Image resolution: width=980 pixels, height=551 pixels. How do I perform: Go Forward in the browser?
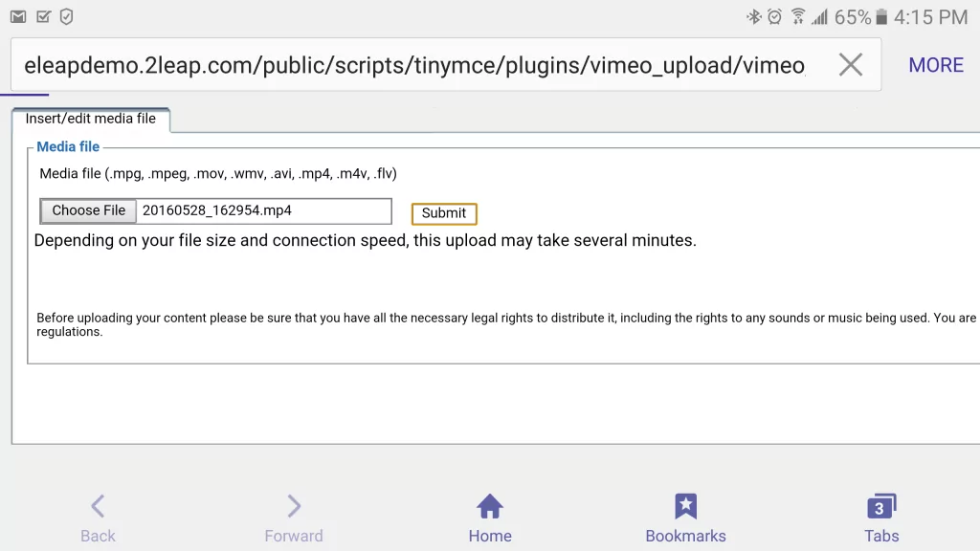click(294, 518)
